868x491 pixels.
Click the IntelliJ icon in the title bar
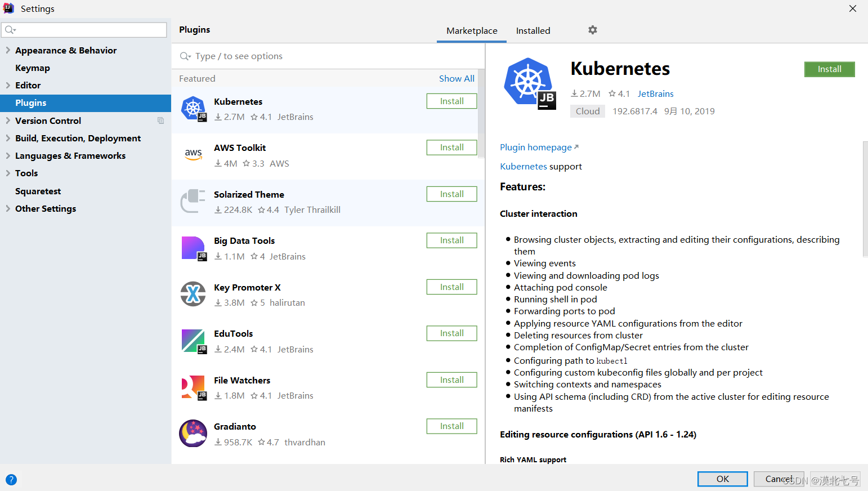[8, 8]
